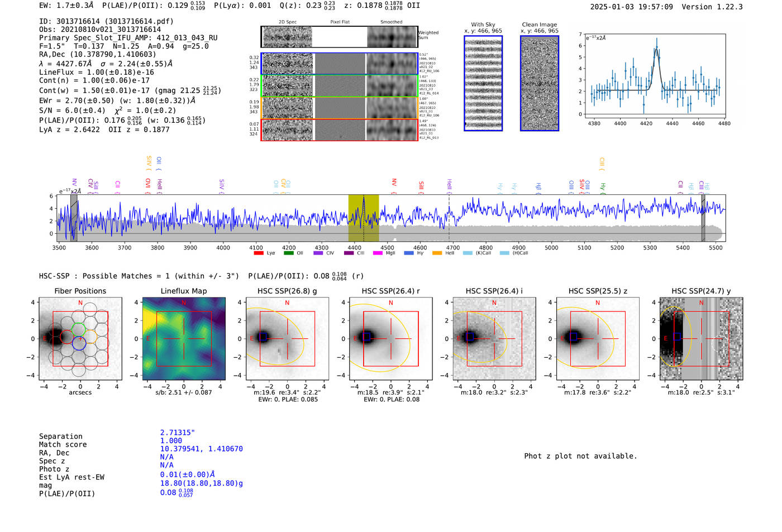This screenshot has height=532, width=782.
Task: Click the detection ID 3013716614 line
Action: click(106, 21)
